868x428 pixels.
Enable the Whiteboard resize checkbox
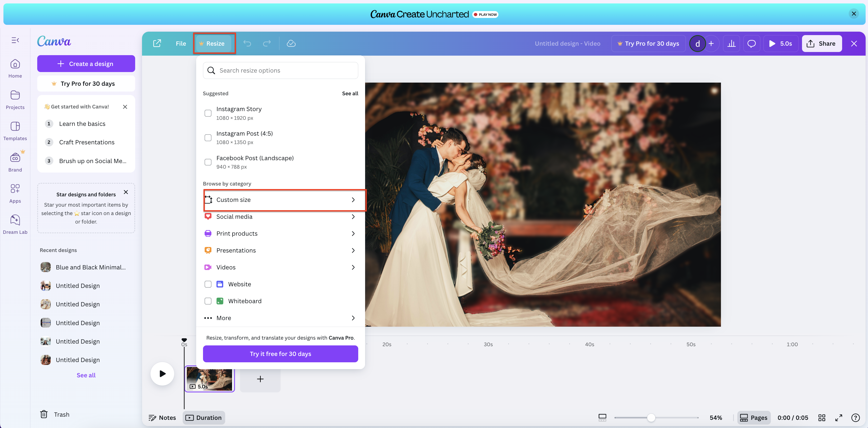[207, 301]
